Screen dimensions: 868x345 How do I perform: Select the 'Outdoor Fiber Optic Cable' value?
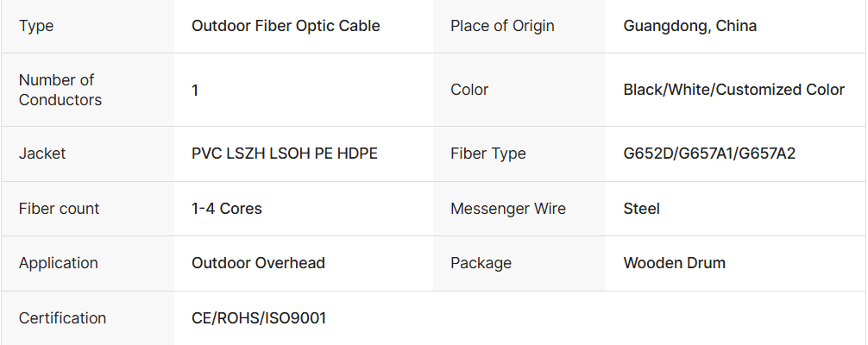[286, 26]
